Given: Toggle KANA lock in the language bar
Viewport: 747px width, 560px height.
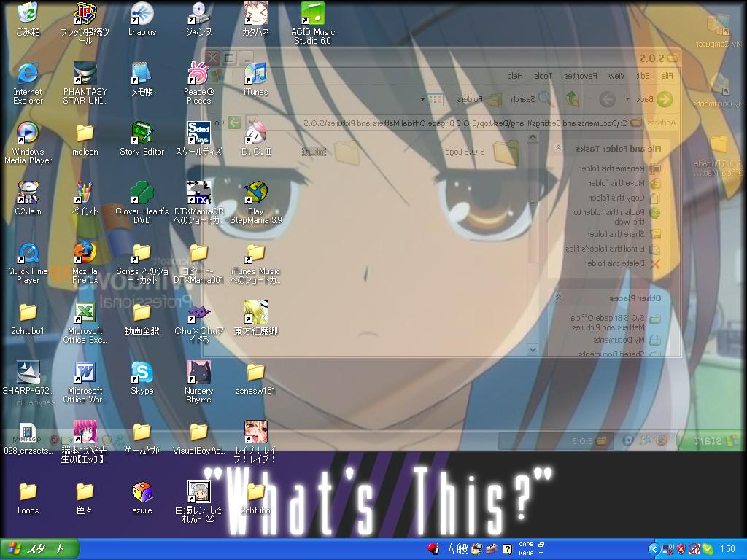Looking at the screenshot, I should (x=527, y=553).
